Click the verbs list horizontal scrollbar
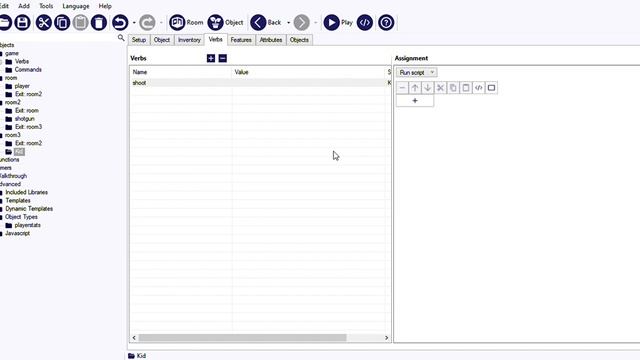The height and width of the screenshot is (360, 640). point(242,338)
